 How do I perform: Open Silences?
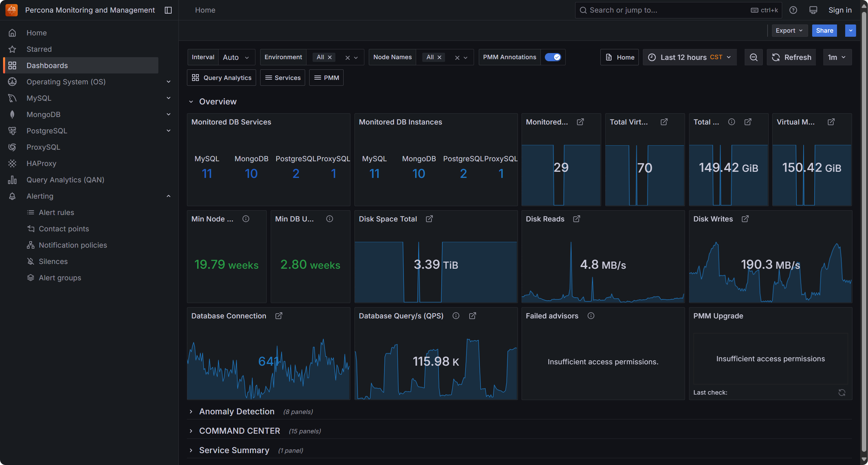[x=53, y=261]
